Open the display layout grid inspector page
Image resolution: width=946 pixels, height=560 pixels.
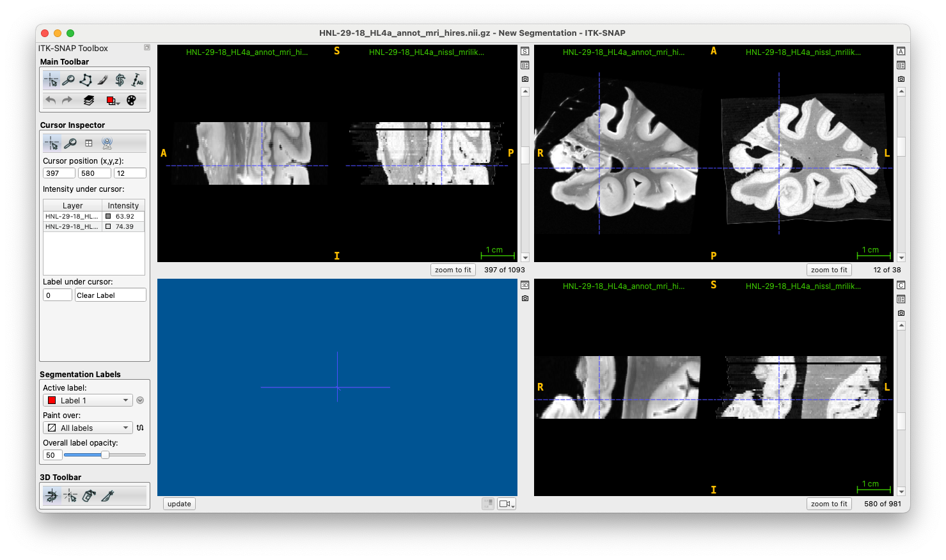[89, 143]
